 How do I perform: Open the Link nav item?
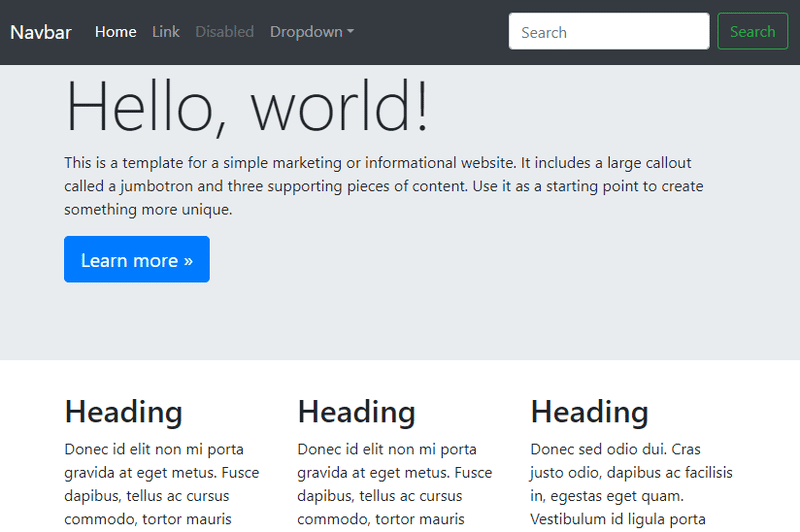[166, 32]
